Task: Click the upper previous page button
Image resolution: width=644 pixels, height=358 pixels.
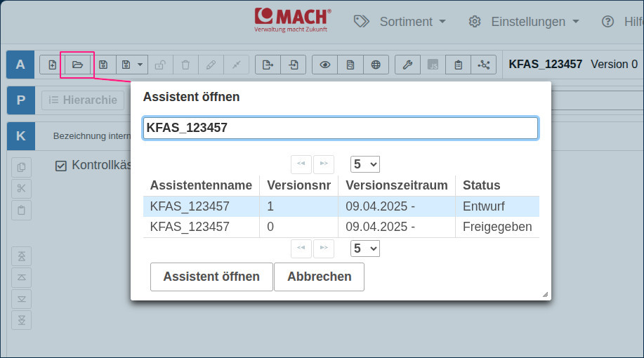Action: coord(301,164)
